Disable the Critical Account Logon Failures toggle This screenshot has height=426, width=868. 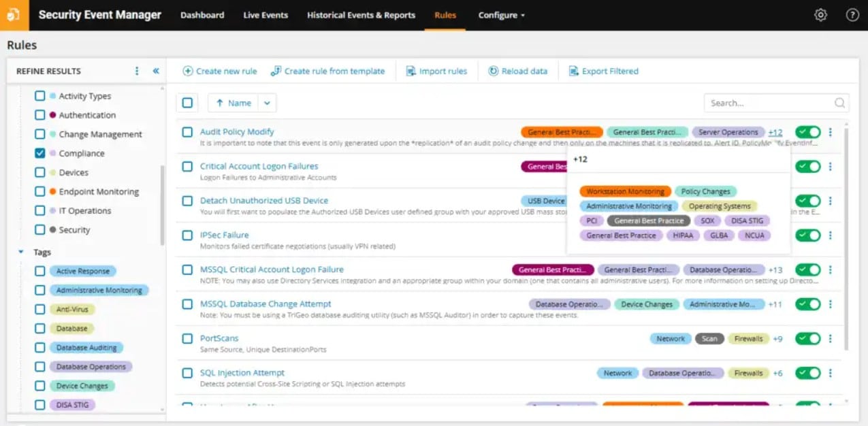pyautogui.click(x=808, y=166)
